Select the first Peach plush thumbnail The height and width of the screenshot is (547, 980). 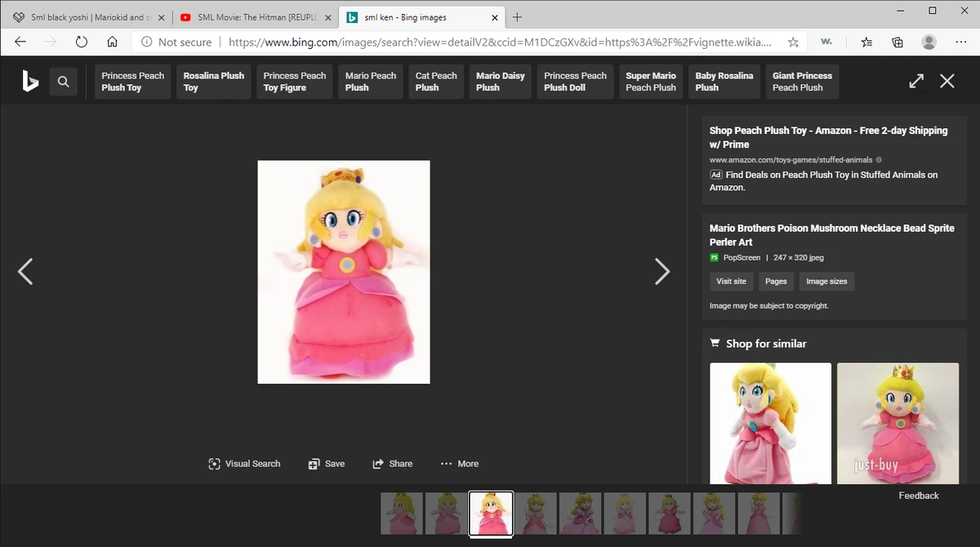tap(401, 513)
